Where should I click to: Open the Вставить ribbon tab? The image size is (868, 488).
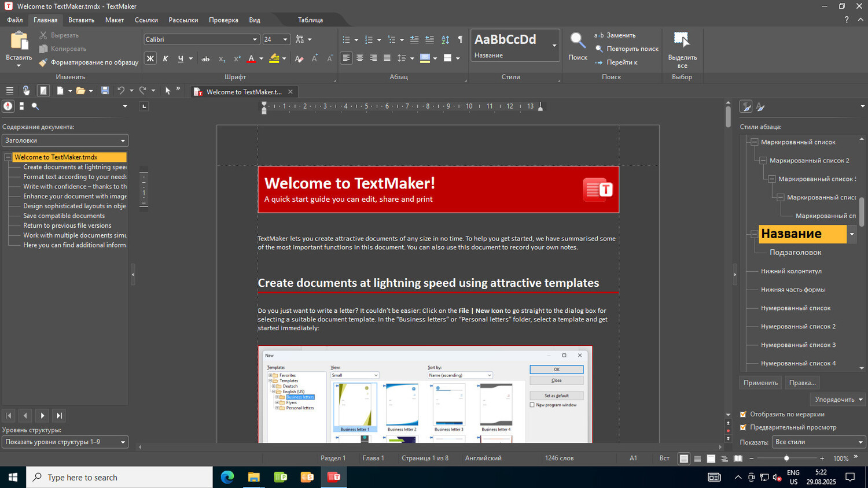pos(81,20)
